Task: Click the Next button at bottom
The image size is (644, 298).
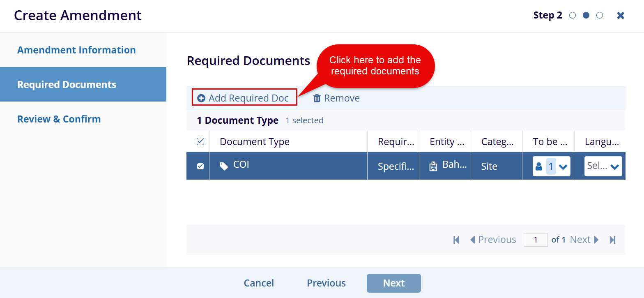Action: (393, 283)
